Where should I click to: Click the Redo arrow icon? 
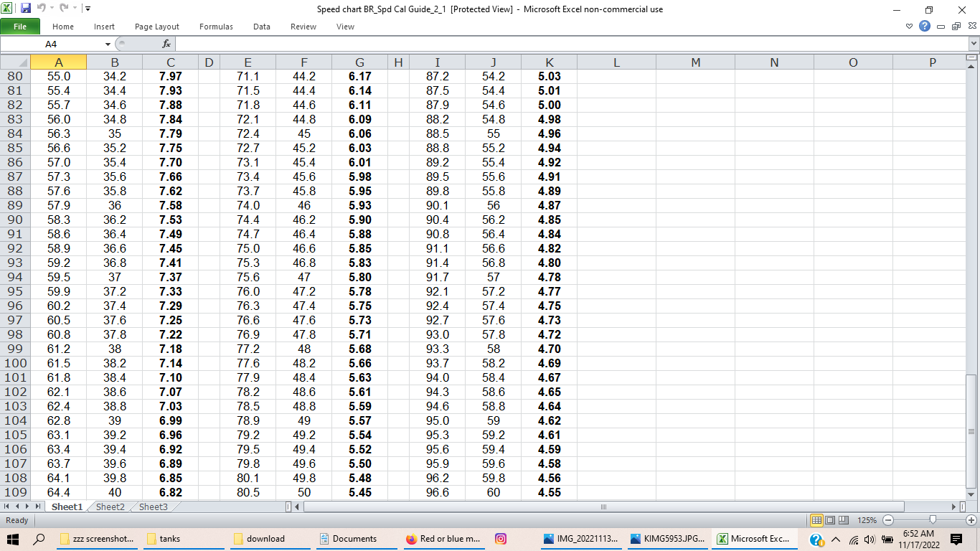pos(63,9)
